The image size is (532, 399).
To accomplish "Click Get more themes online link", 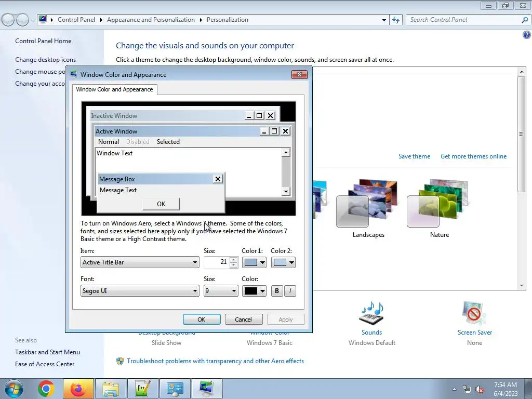I will [474, 156].
